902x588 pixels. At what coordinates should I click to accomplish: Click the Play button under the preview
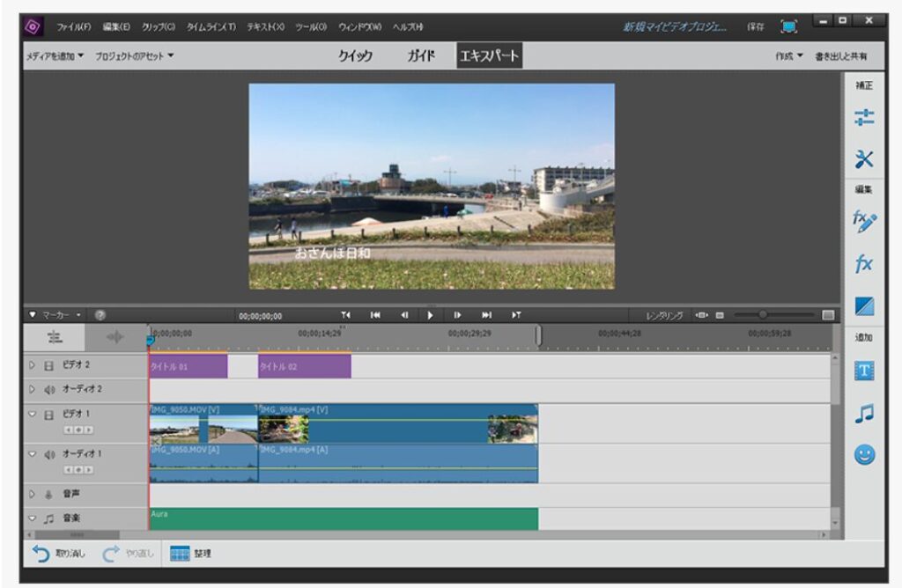pyautogui.click(x=430, y=315)
